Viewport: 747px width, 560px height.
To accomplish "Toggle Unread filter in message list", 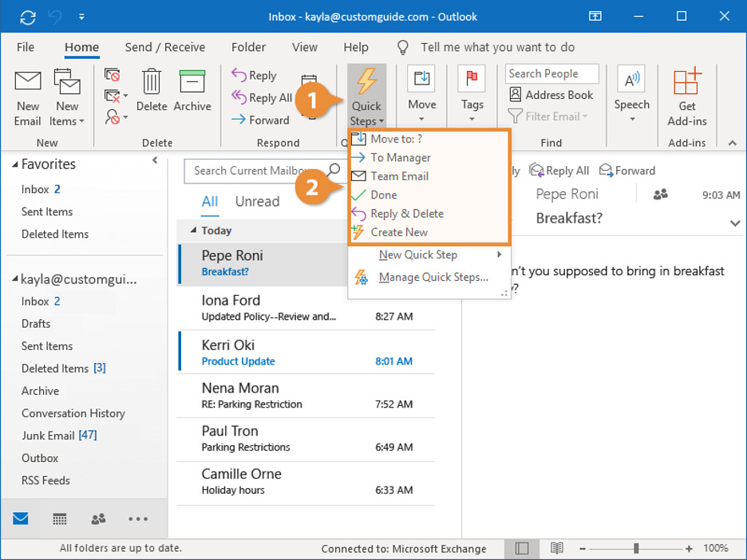I will pos(257,202).
